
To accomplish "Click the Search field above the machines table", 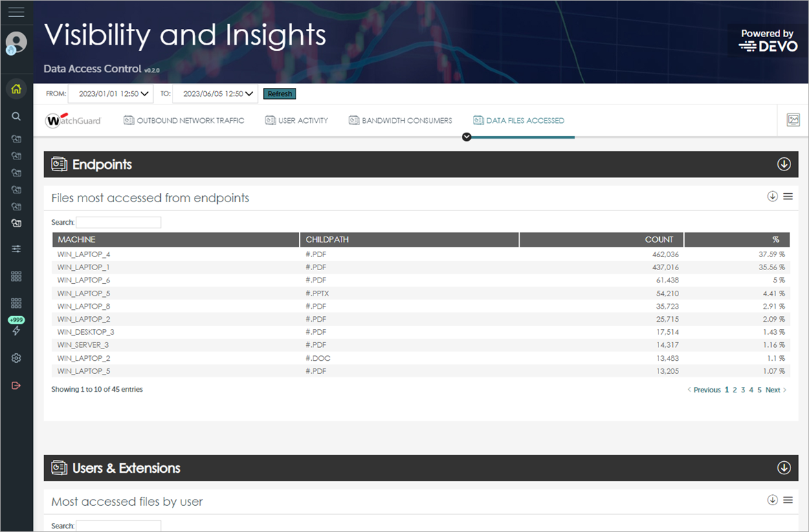I will pyautogui.click(x=118, y=222).
